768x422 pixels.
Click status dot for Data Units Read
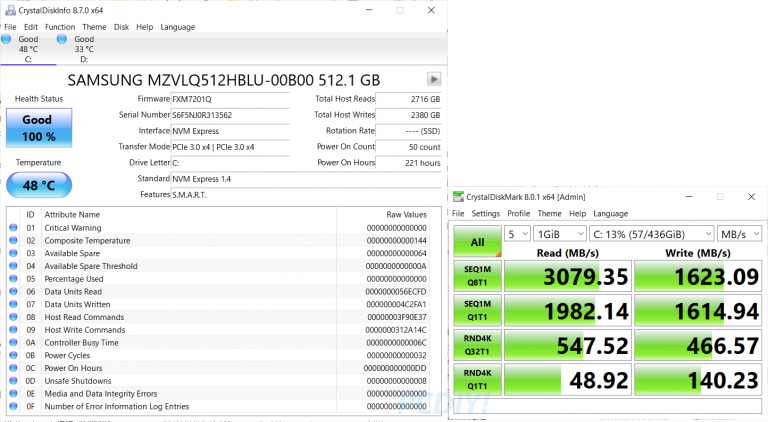(x=13, y=291)
